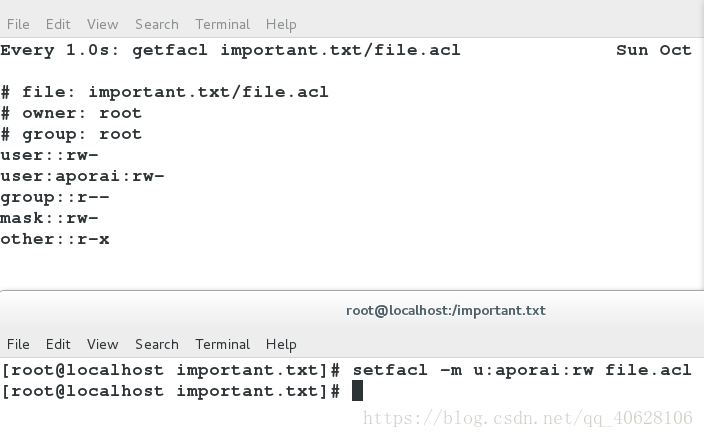The width and height of the screenshot is (704, 438).
Task: Click the terminal cursor block at prompt
Action: pyautogui.click(x=357, y=390)
